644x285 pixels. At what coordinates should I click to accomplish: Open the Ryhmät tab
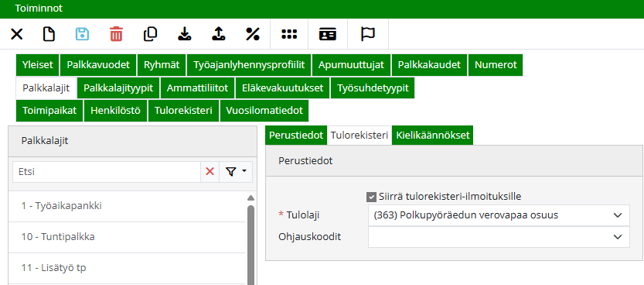[162, 65]
